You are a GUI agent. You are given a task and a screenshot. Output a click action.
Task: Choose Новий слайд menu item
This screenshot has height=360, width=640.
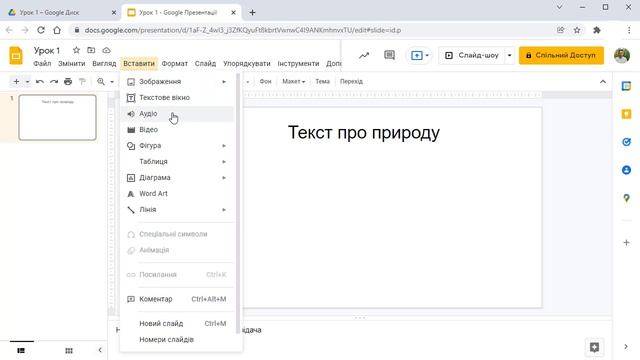pos(178,323)
